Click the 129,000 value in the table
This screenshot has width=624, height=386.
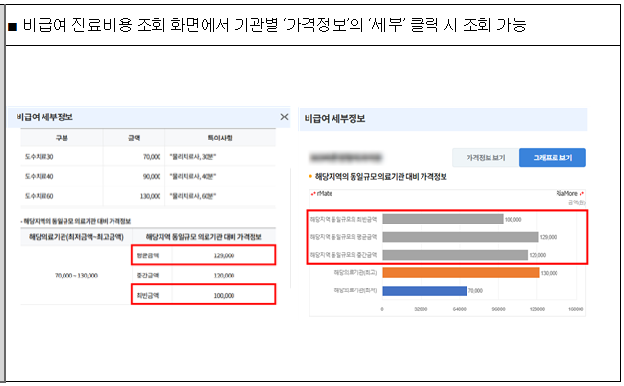(x=224, y=255)
